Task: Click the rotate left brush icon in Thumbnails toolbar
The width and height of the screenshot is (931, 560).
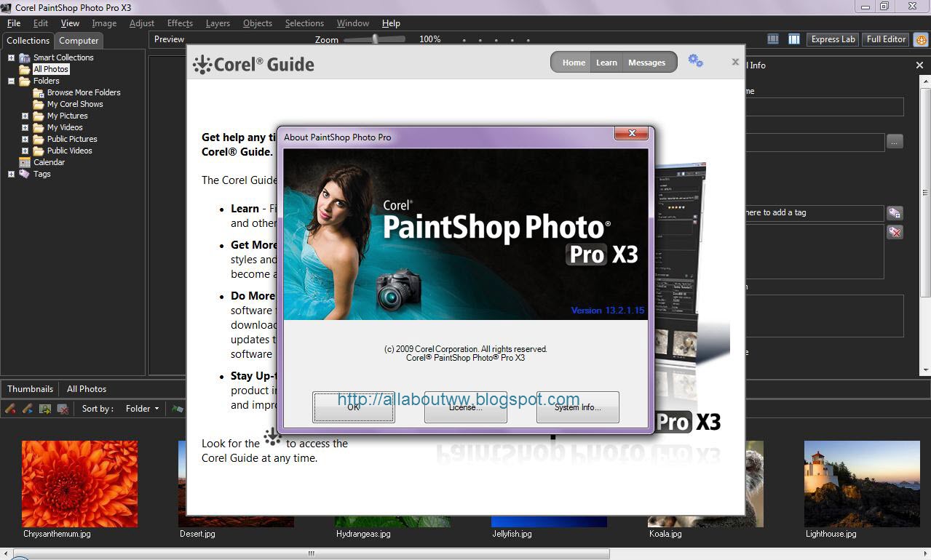Action: pos(10,409)
